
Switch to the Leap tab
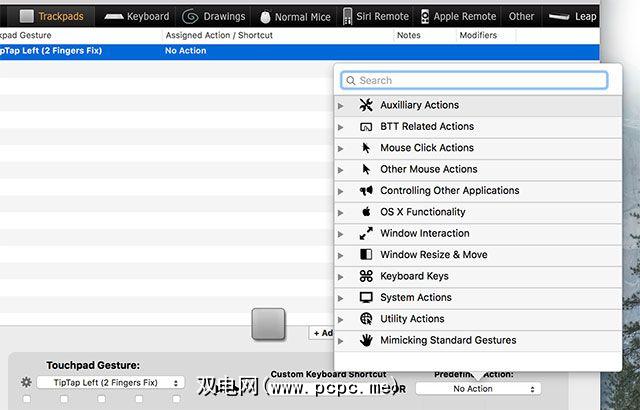(x=573, y=16)
